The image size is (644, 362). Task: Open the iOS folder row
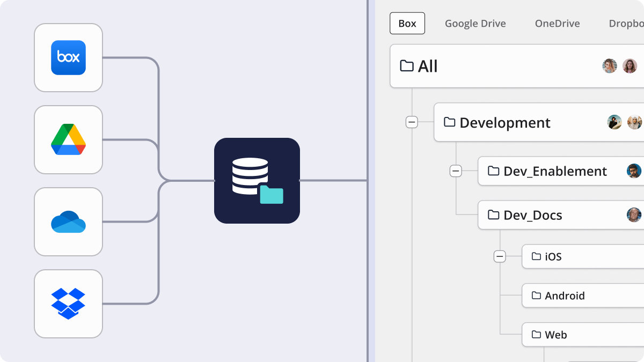click(x=583, y=256)
